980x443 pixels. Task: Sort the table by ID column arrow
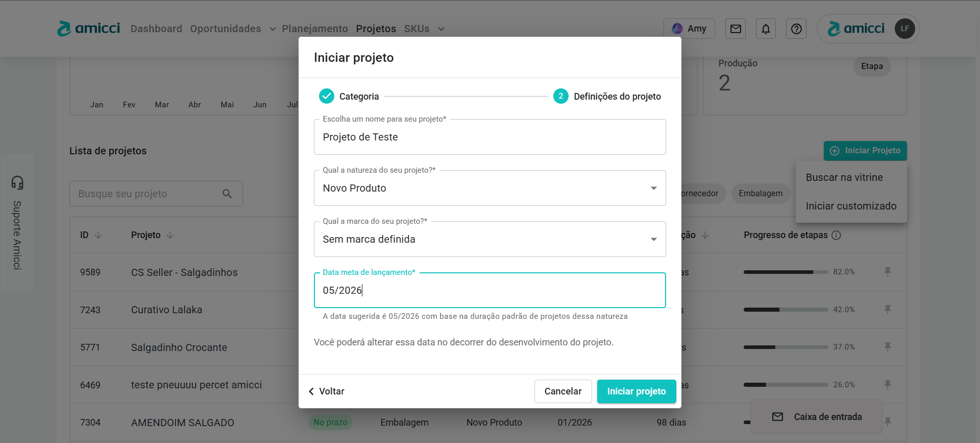pos(99,235)
